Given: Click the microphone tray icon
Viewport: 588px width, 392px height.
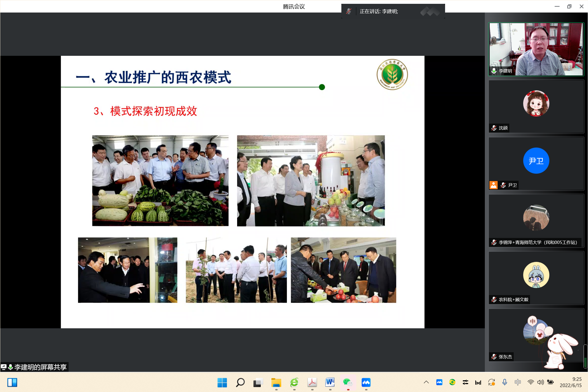Looking at the screenshot, I should pos(504,382).
